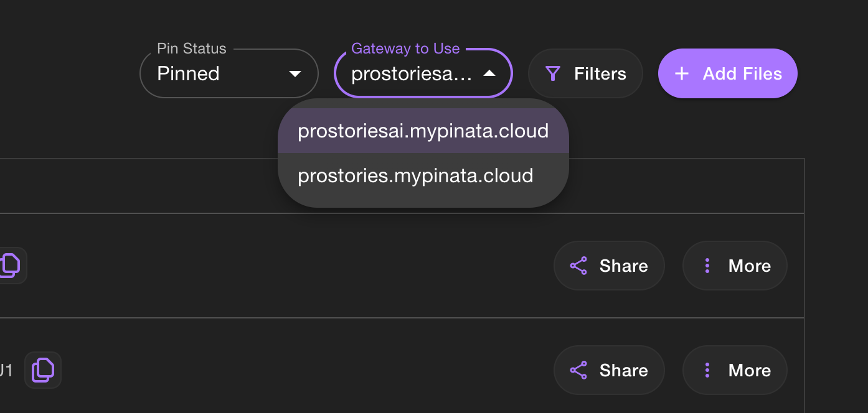Click the plus icon on Add Files

(682, 74)
